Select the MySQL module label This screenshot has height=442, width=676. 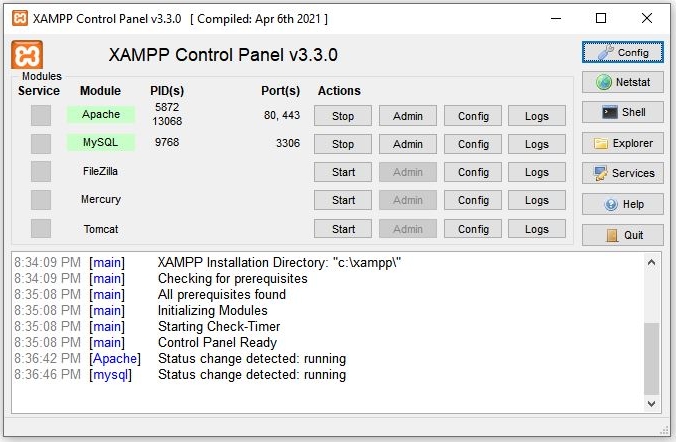pyautogui.click(x=100, y=142)
